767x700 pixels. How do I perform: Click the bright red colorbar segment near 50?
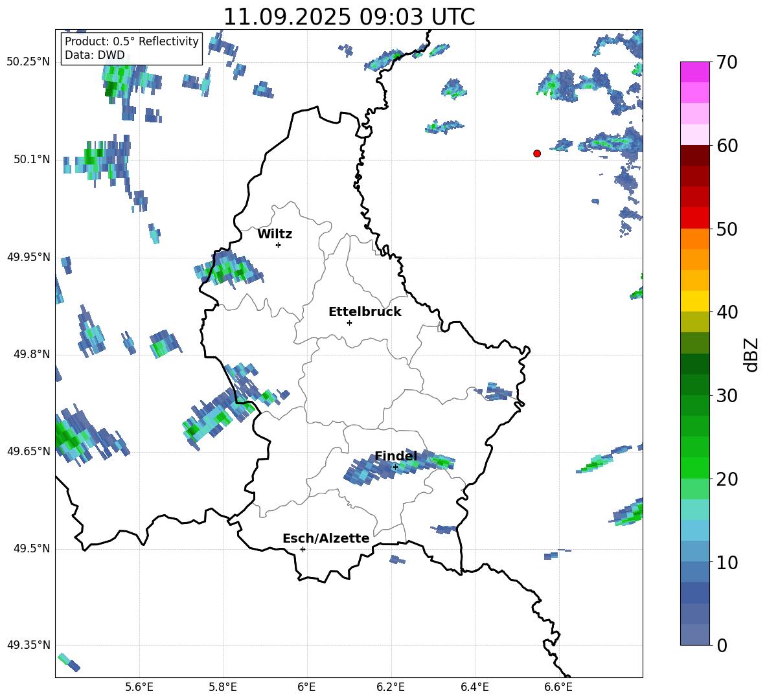tap(694, 218)
